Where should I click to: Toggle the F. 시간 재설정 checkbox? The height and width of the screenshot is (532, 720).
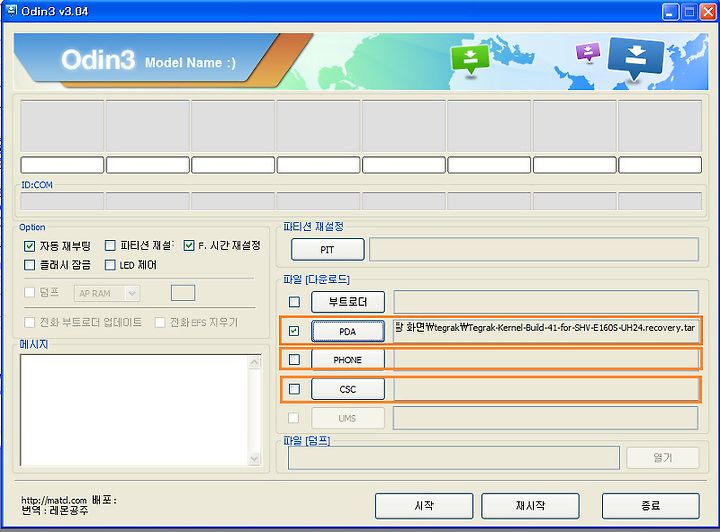(189, 246)
